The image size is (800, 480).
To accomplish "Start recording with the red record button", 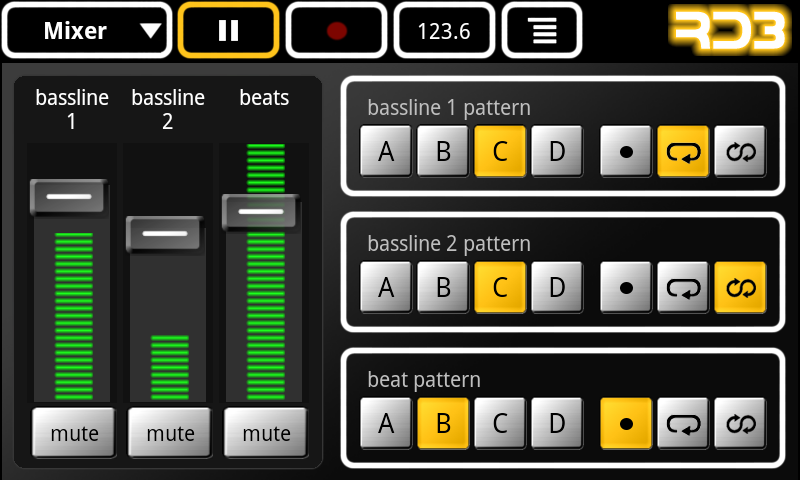I will [x=336, y=31].
